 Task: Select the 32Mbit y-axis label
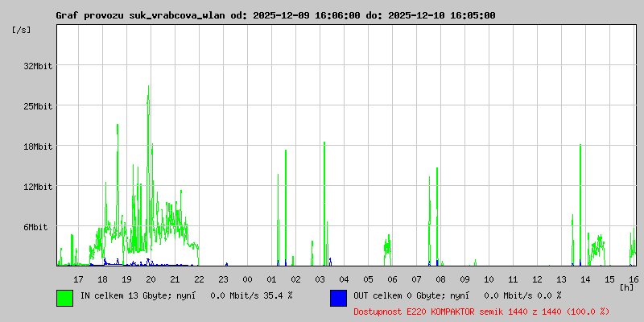click(38, 66)
